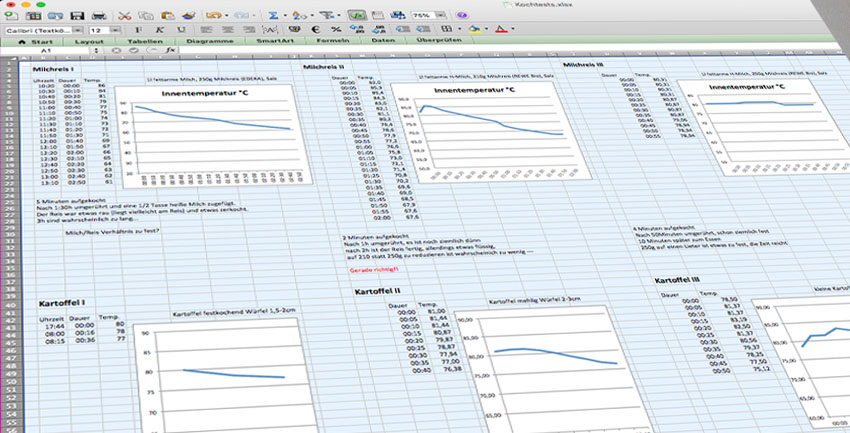Switch to the Diagramme ribbon tab
This screenshot has height=433, width=850.
coord(209,42)
